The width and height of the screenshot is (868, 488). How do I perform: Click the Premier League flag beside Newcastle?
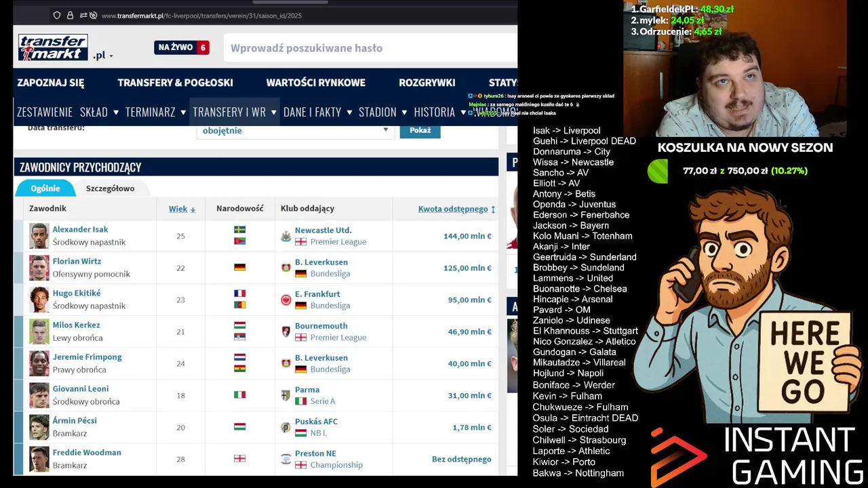[300, 242]
